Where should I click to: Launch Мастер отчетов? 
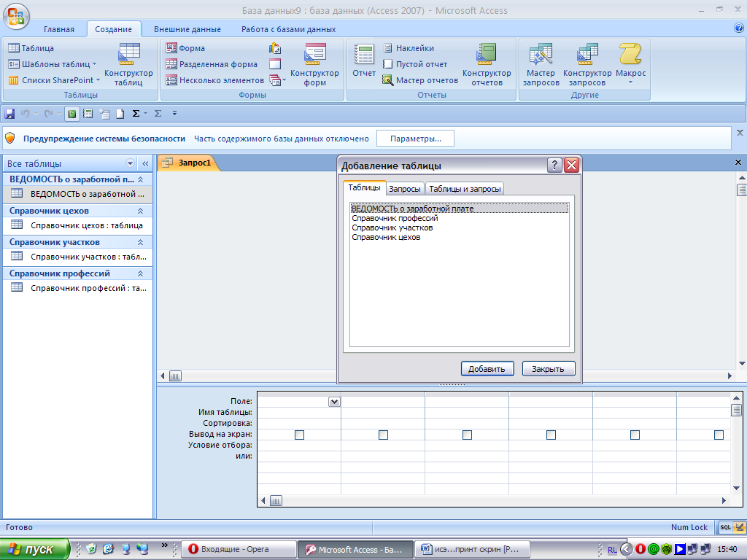tap(420, 80)
